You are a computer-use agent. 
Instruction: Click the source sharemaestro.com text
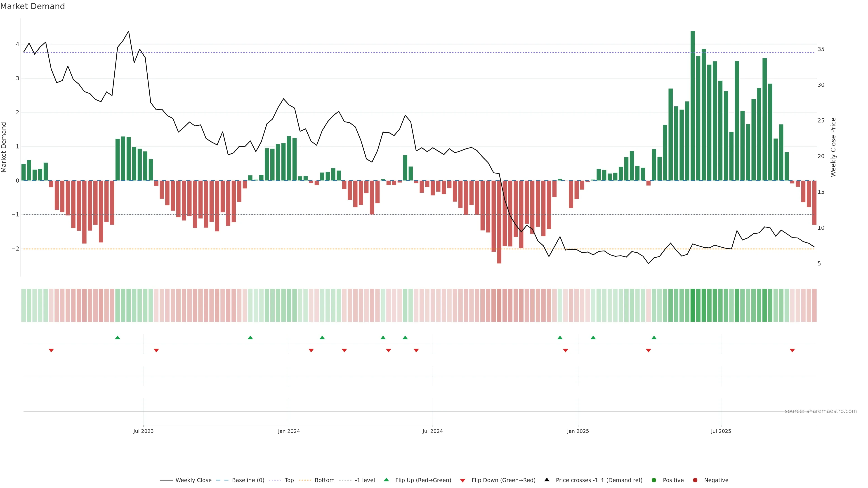point(821,411)
